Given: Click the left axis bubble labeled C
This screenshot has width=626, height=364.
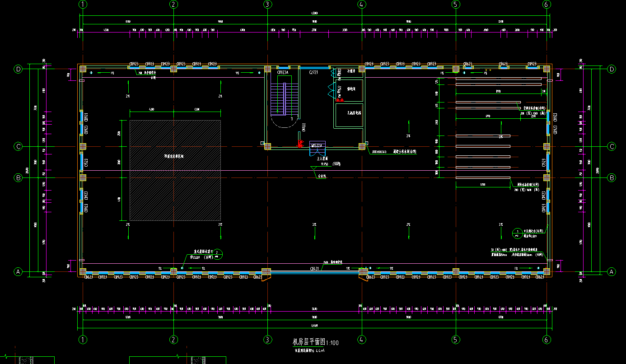Looking at the screenshot, I should click(19, 146).
